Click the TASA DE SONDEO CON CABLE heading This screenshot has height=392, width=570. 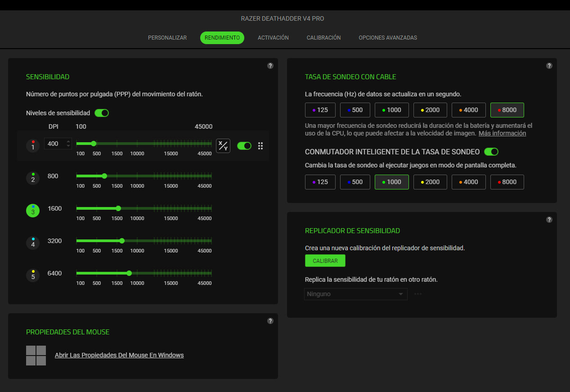(x=350, y=77)
